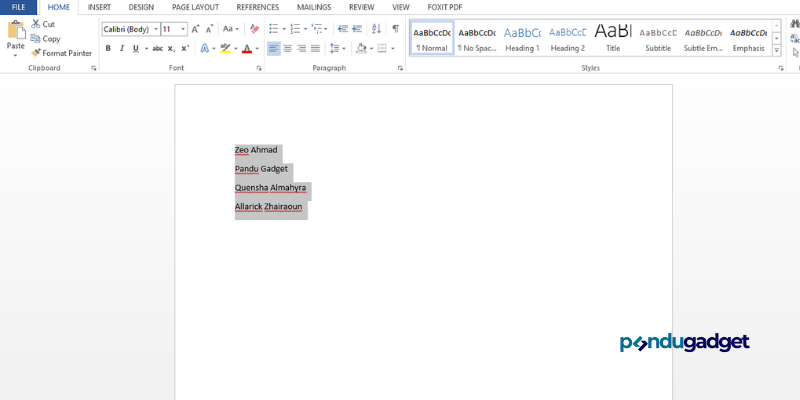Align text left
The image size is (800, 400).
274,48
